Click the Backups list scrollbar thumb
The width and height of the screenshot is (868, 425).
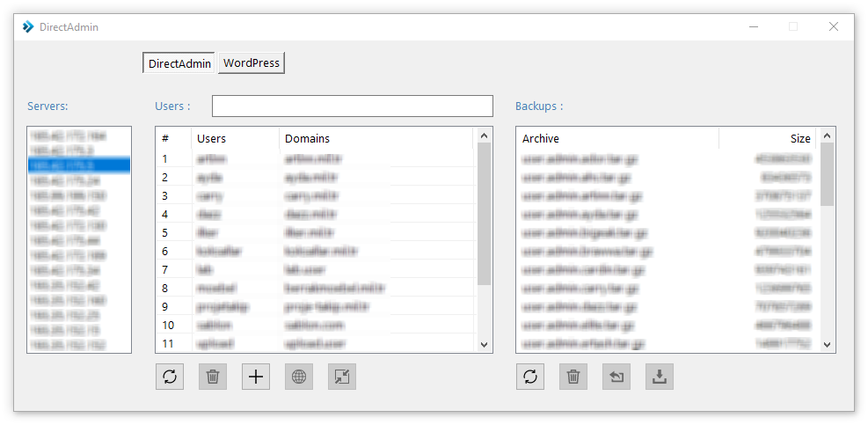pyautogui.click(x=827, y=174)
